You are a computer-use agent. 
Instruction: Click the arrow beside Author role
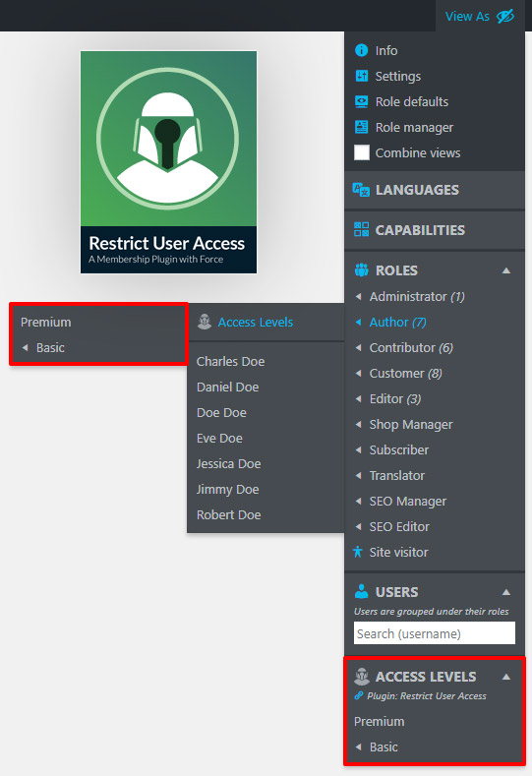click(x=358, y=322)
